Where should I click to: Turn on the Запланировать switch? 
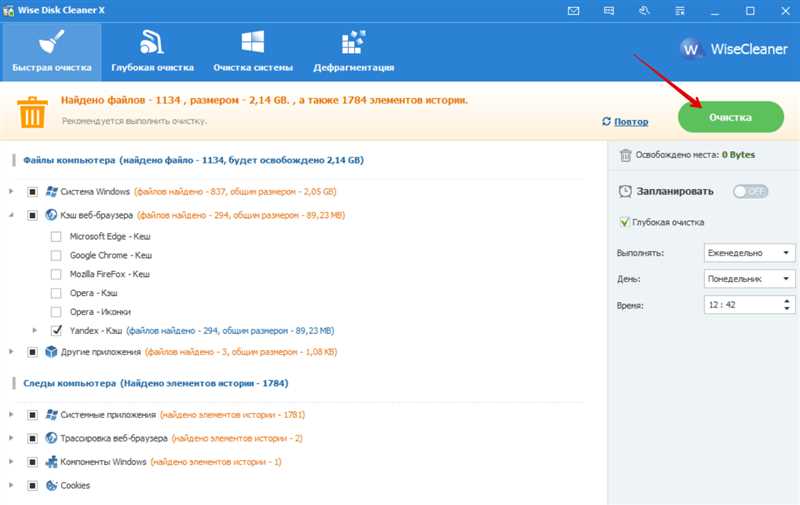click(750, 191)
